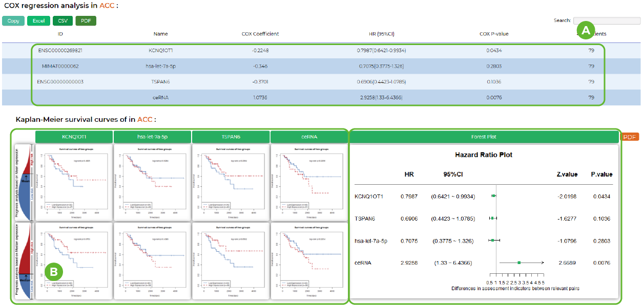644x305 pixels.
Task: Sort table by the ID column header
Action: pyautogui.click(x=60, y=34)
